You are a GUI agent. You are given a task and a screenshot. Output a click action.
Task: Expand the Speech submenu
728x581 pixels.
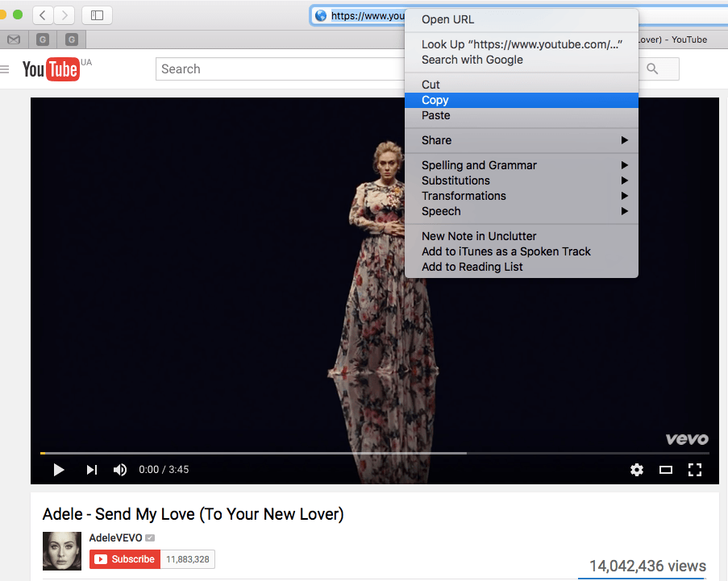point(522,211)
